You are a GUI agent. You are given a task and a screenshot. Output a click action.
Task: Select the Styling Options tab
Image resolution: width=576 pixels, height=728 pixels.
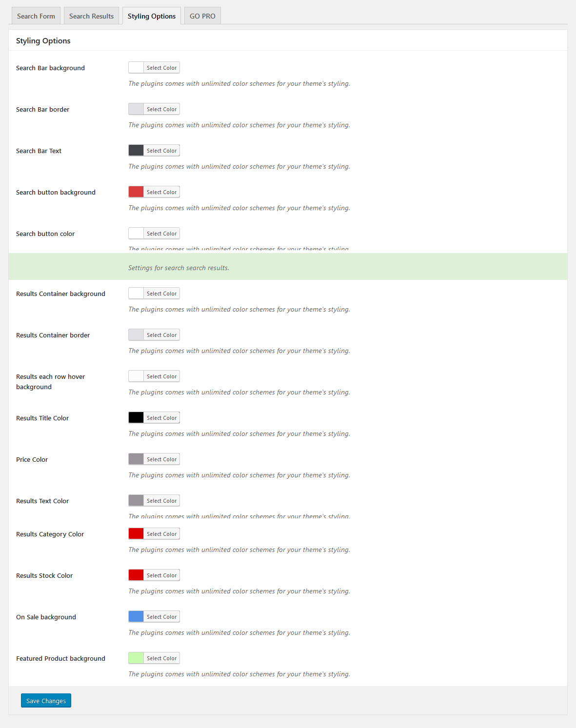point(152,16)
